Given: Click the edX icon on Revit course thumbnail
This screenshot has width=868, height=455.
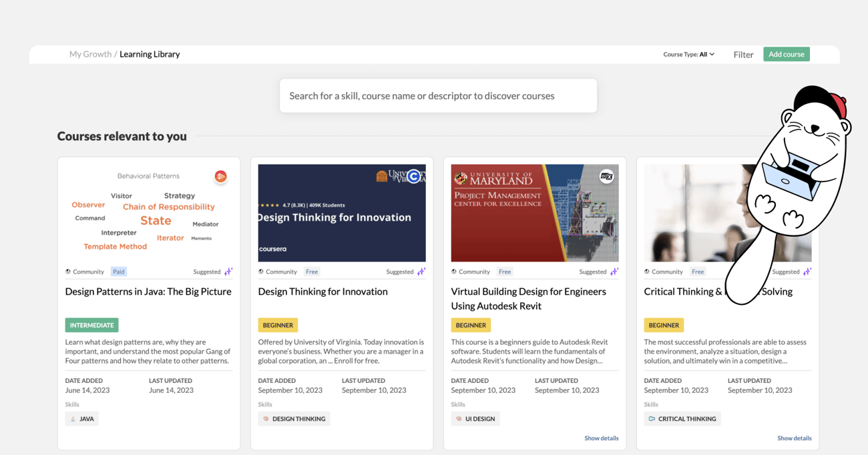Looking at the screenshot, I should (606, 176).
